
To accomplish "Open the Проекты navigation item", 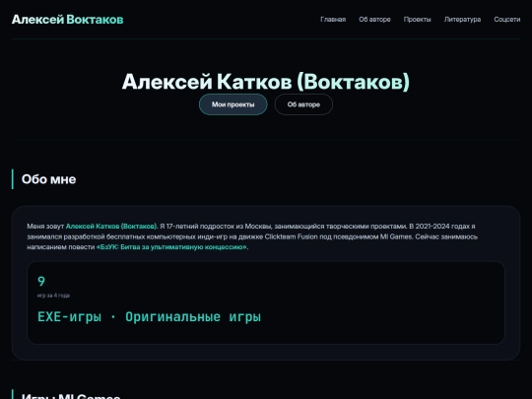I will point(417,20).
